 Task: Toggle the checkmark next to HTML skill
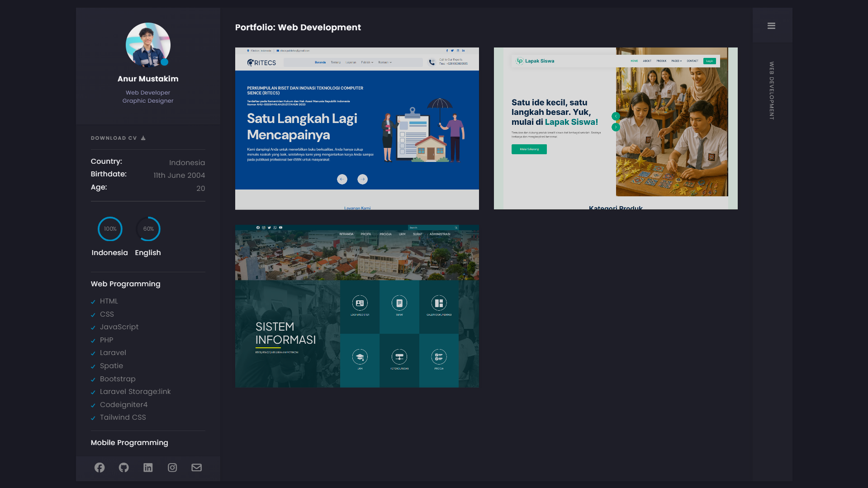93,301
